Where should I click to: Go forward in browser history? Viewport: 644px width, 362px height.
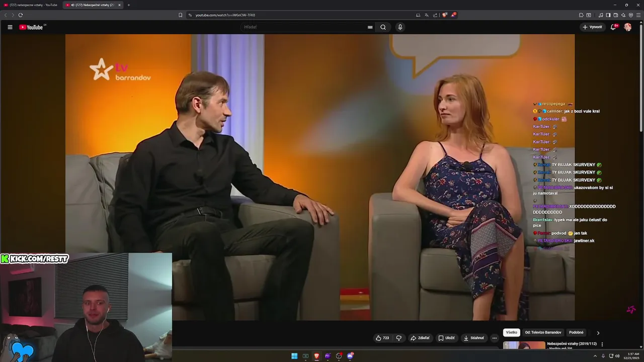coord(13,15)
